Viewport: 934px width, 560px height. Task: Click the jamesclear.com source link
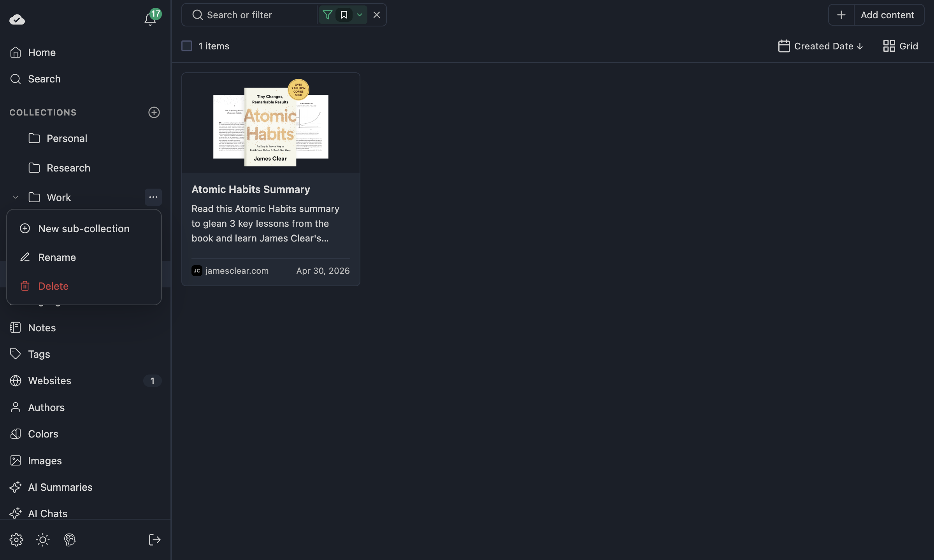coord(237,271)
